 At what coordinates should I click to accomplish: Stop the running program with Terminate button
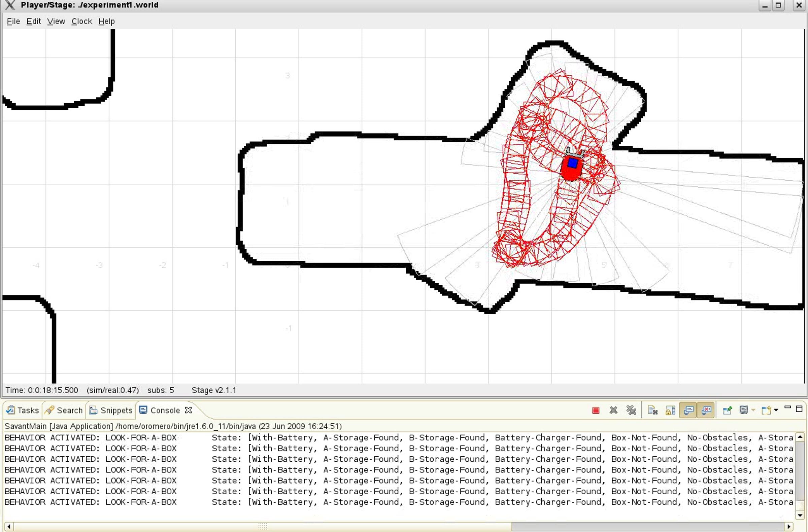point(596,411)
